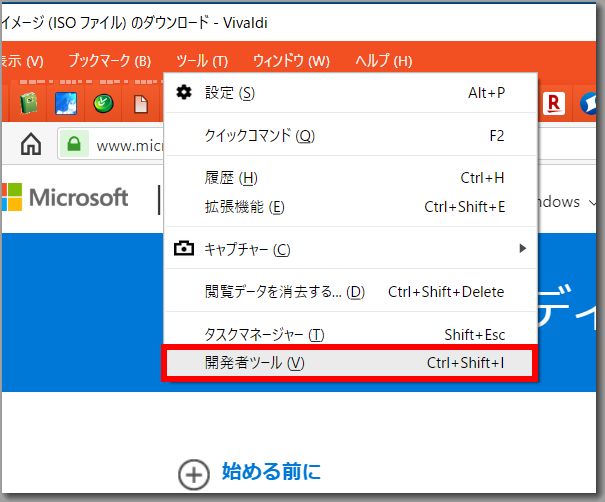Expand the 始める前に section plus icon
Image resolution: width=605 pixels, height=502 pixels.
point(194,475)
